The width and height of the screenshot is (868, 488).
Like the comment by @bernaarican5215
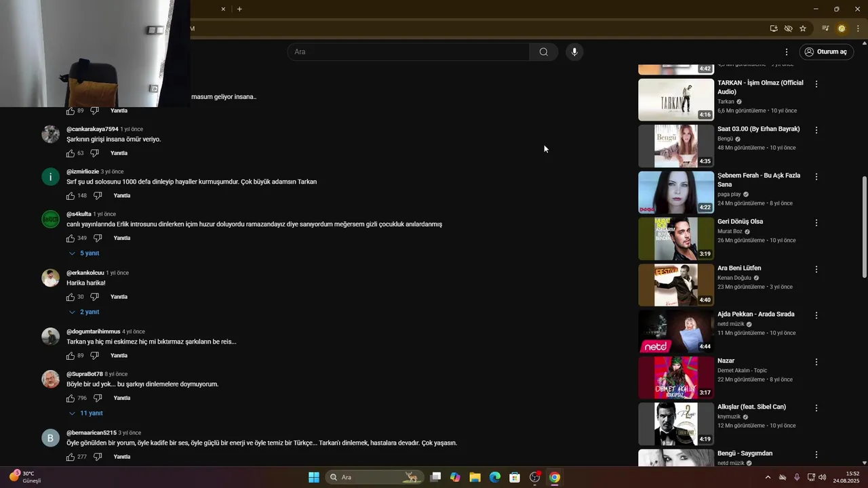point(71,457)
